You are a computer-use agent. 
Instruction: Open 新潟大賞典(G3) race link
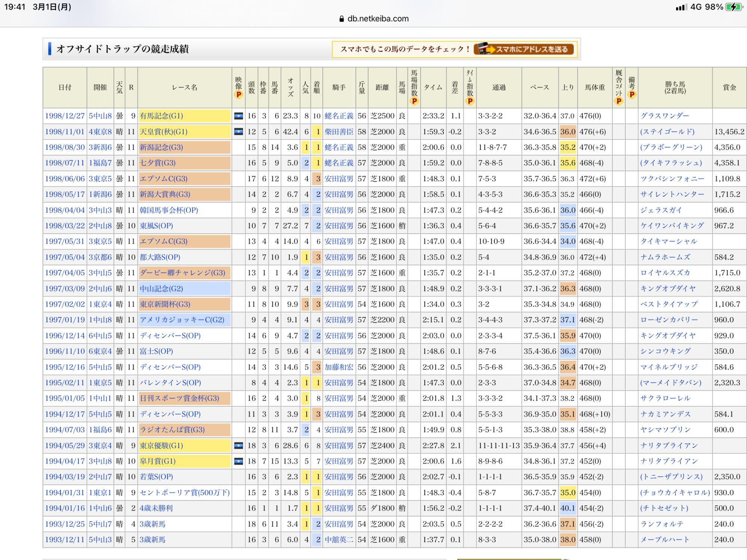pos(165,195)
